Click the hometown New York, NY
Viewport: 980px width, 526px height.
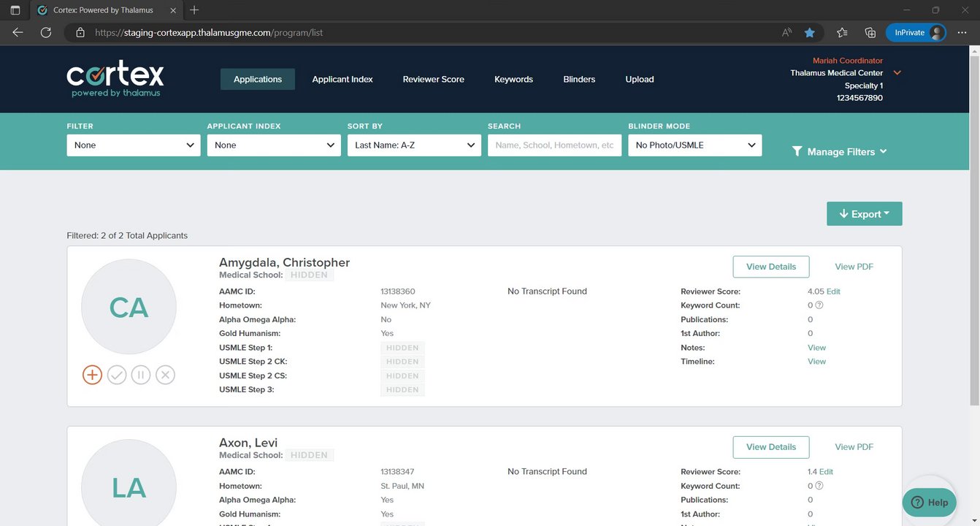coord(406,305)
